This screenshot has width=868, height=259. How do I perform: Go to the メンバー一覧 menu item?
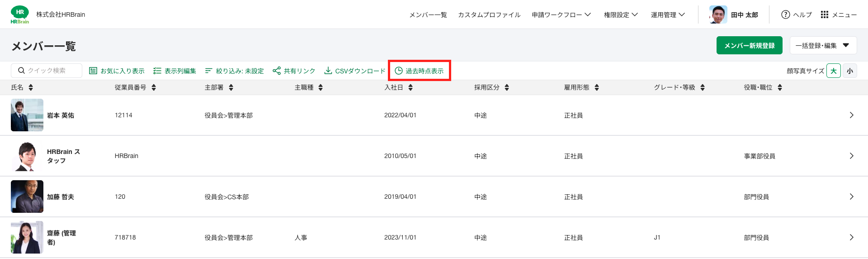tap(428, 14)
